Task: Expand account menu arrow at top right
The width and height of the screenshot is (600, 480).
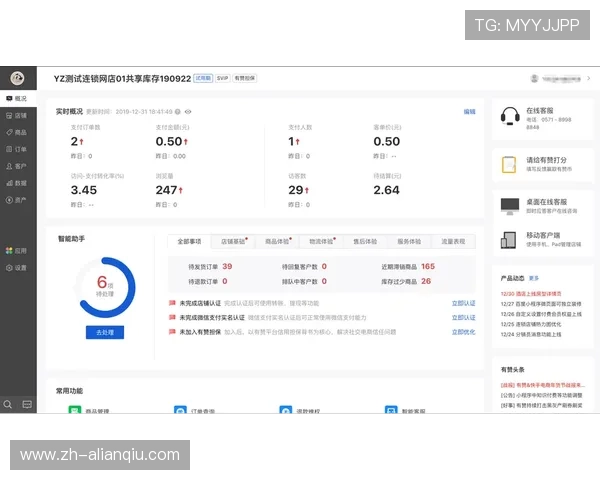Action: click(589, 78)
